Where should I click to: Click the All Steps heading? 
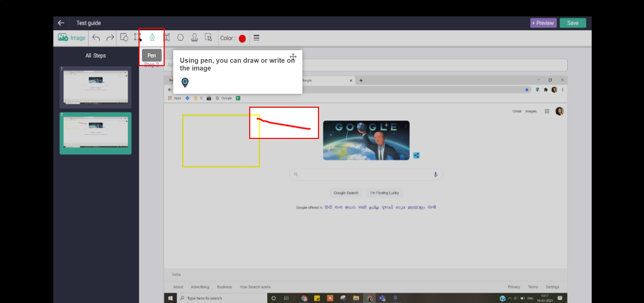tap(96, 56)
